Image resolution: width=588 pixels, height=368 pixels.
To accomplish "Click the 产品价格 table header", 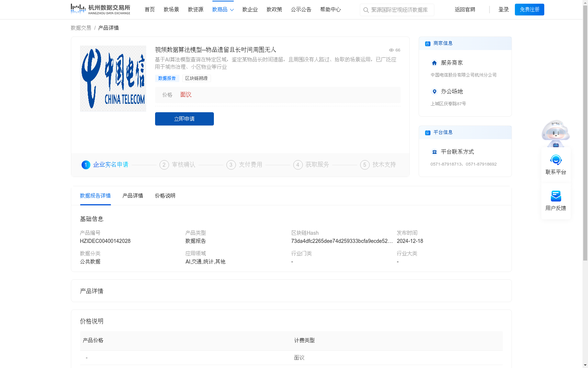I will coord(93,340).
